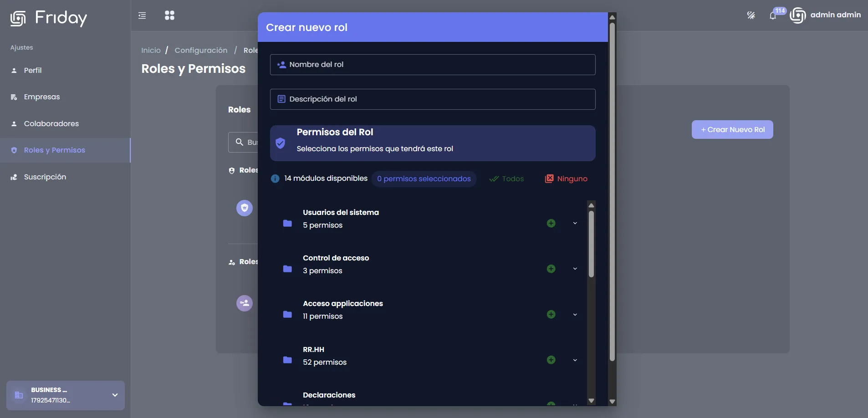868x418 pixels.
Task: Open notifications bell with 114 badge
Action: [773, 15]
